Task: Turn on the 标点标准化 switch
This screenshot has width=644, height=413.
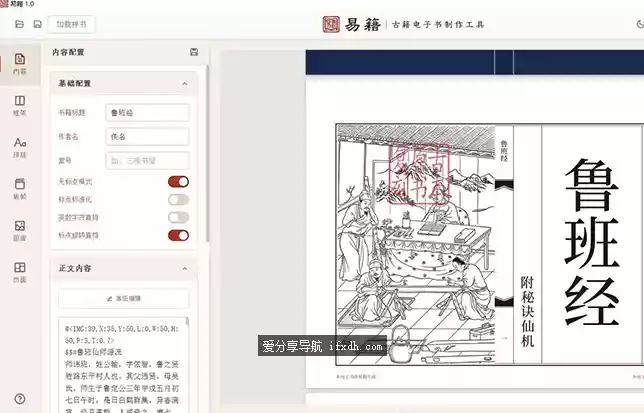Action: pyautogui.click(x=178, y=200)
